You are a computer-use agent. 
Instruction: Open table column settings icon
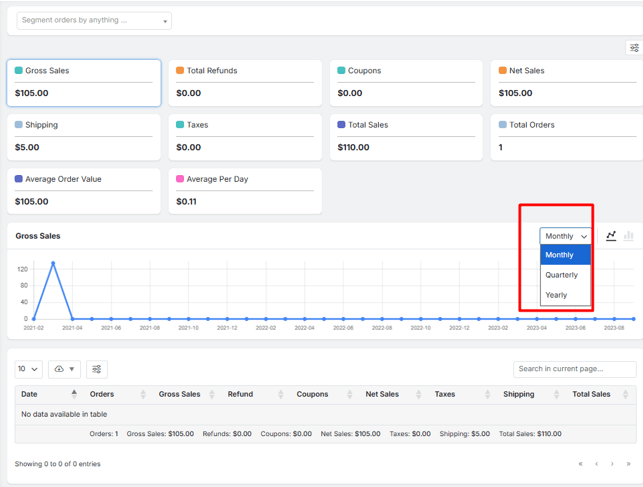97,369
